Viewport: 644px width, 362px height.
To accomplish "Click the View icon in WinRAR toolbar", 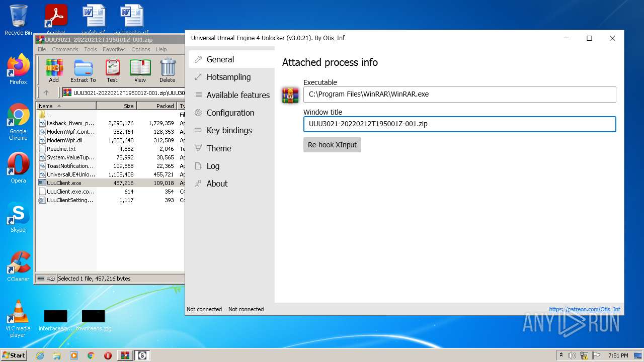I will (140, 70).
